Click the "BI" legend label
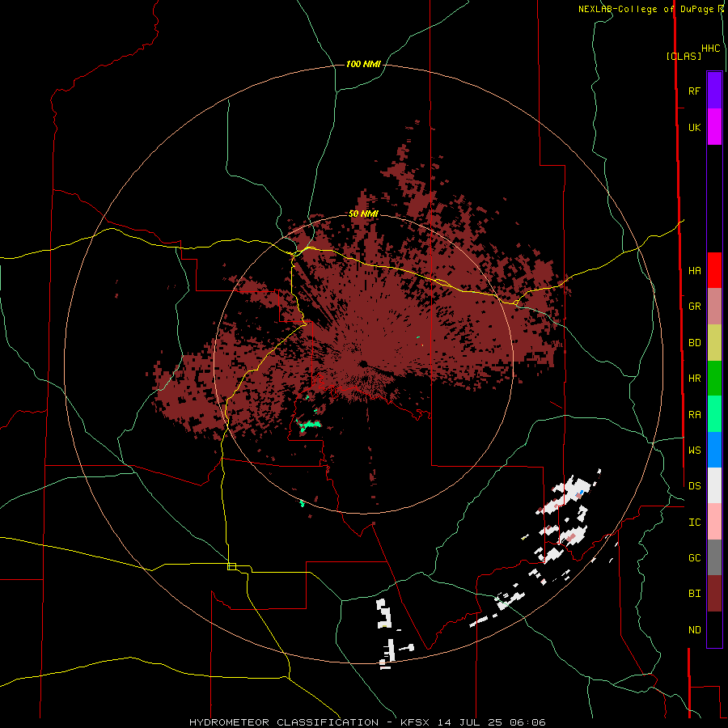 [694, 594]
